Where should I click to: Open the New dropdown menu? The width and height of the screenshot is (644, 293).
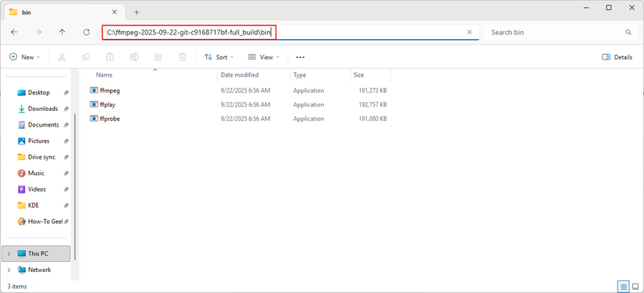tap(25, 57)
